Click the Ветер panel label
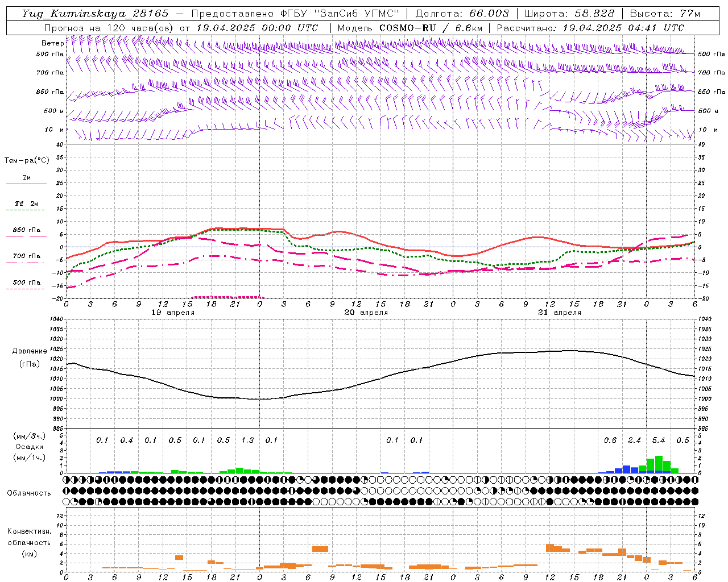This screenshot has height=582, width=728. coord(53,43)
